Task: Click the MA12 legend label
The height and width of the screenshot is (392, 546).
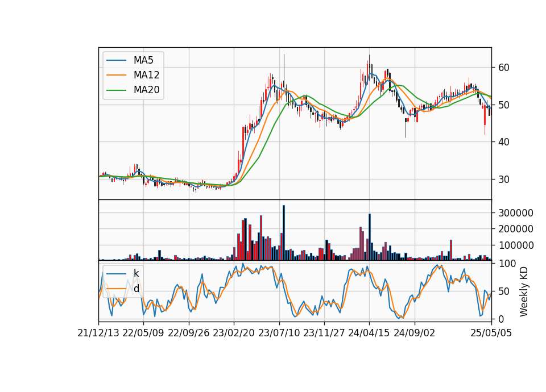Action: coord(146,75)
